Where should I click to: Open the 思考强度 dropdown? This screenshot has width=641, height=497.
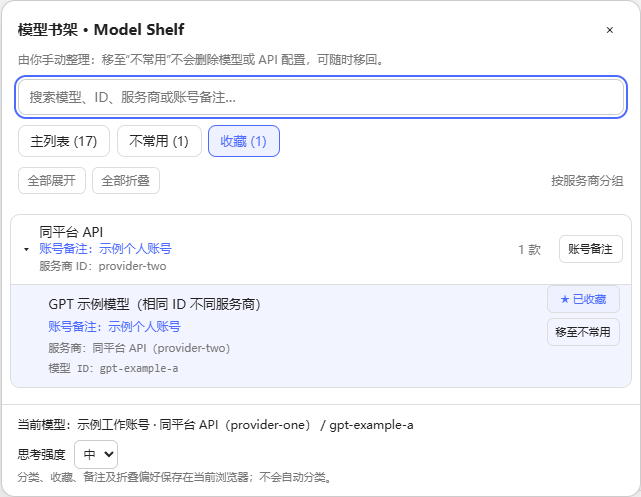tap(96, 454)
